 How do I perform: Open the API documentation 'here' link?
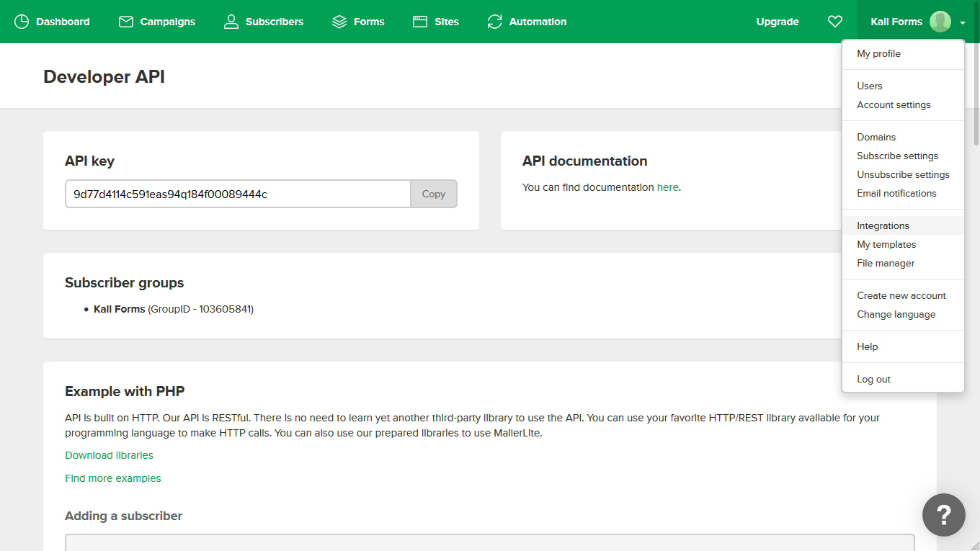tap(667, 187)
